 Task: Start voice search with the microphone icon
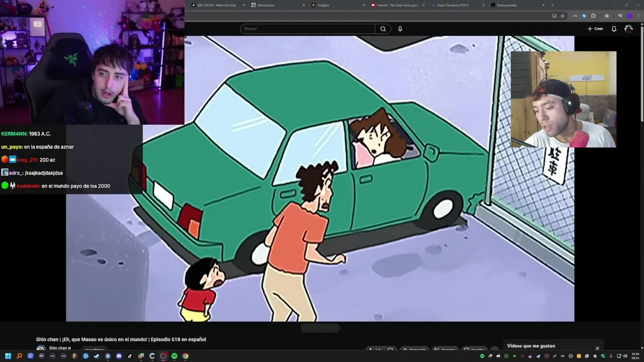click(400, 29)
